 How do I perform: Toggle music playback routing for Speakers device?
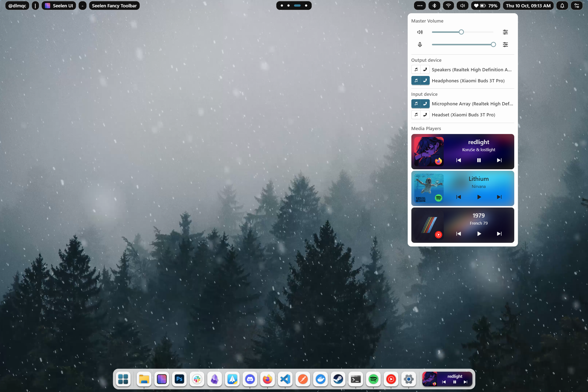coord(416,70)
